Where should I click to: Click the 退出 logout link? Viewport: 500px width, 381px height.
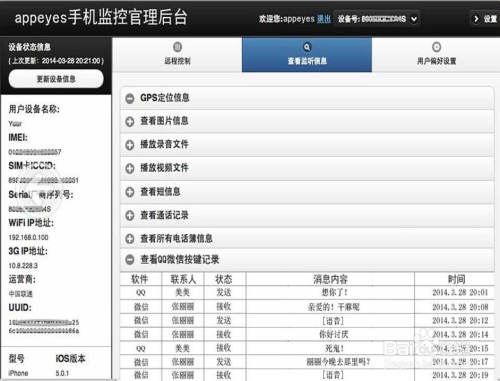coord(324,19)
